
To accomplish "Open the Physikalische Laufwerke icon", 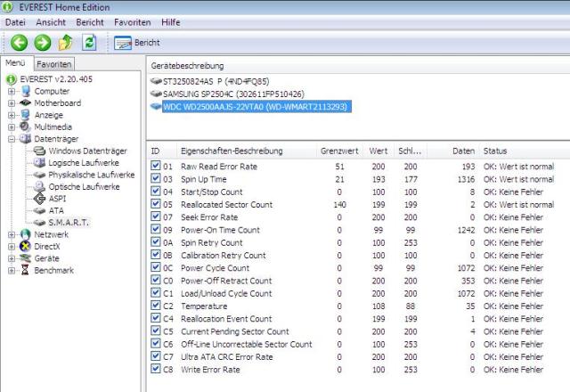I will (39, 175).
